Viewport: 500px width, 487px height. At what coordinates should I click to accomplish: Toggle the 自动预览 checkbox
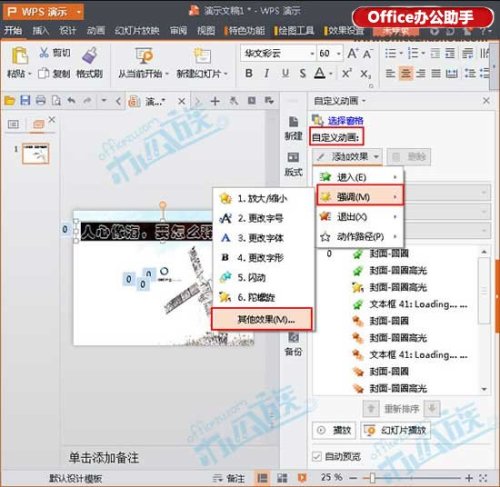click(x=317, y=456)
